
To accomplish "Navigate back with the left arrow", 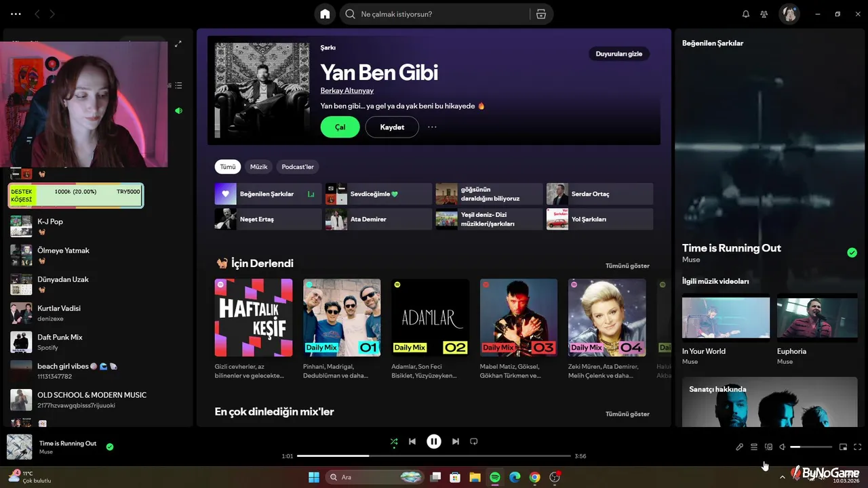I will tap(37, 14).
